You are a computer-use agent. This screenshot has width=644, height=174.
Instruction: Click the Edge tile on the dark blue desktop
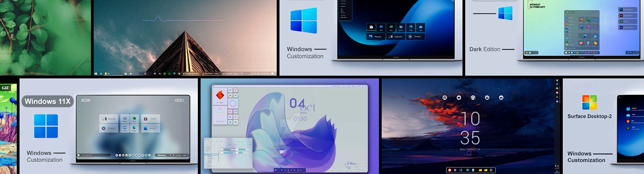411,28
